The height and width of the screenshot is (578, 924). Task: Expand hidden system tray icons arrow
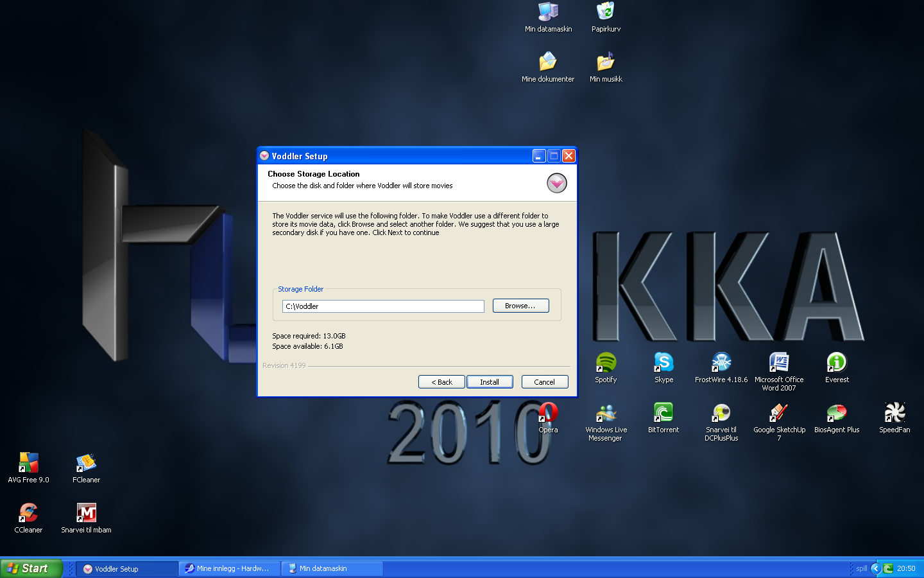tap(875, 568)
